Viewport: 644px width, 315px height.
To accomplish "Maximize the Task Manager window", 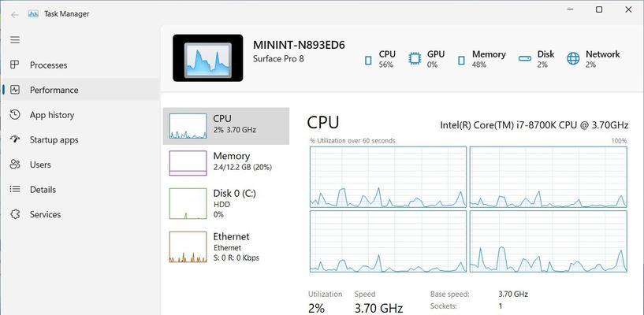I will 599,9.
